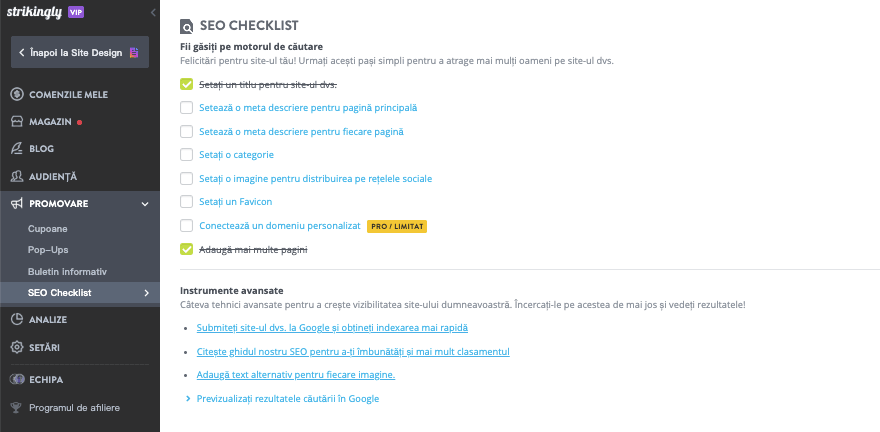Open the Cupoane submenu item

click(48, 229)
